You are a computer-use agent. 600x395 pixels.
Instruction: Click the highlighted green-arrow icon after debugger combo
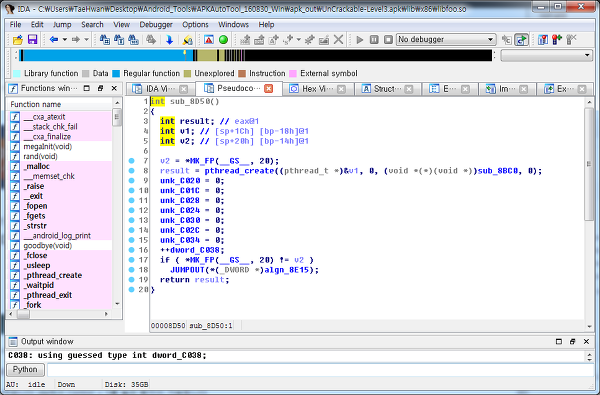pyautogui.click(x=521, y=39)
